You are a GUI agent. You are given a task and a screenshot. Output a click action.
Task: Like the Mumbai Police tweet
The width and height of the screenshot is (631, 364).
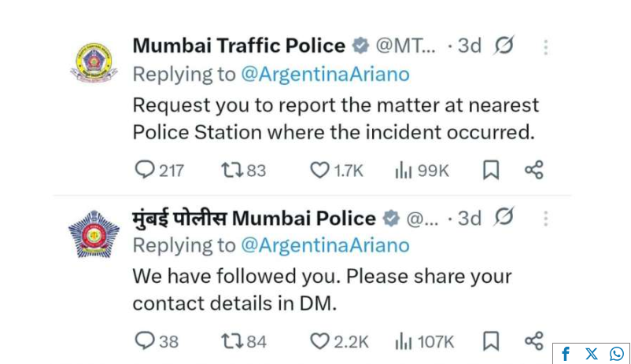tap(319, 341)
